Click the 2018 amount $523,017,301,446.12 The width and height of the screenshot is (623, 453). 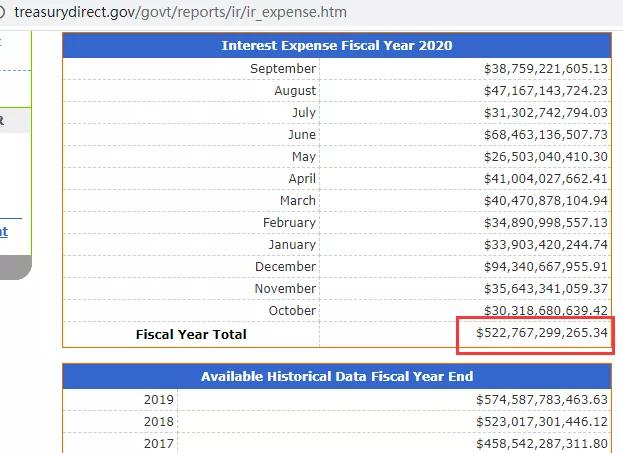pyautogui.click(x=542, y=422)
